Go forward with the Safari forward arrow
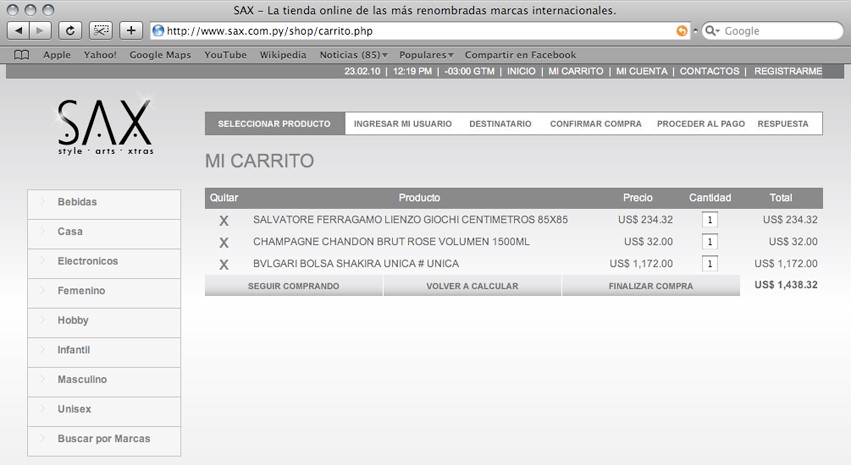851x465 pixels. [40, 31]
